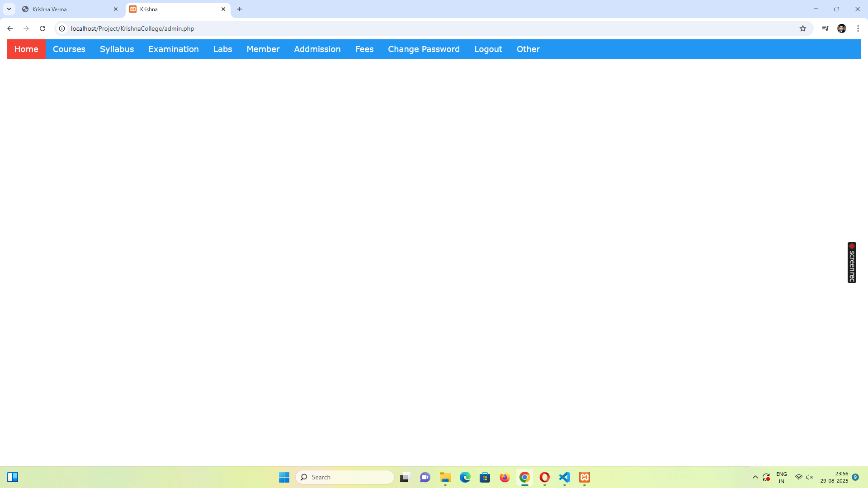868x488 pixels.
Task: Open a new browser tab
Action: pyautogui.click(x=240, y=9)
